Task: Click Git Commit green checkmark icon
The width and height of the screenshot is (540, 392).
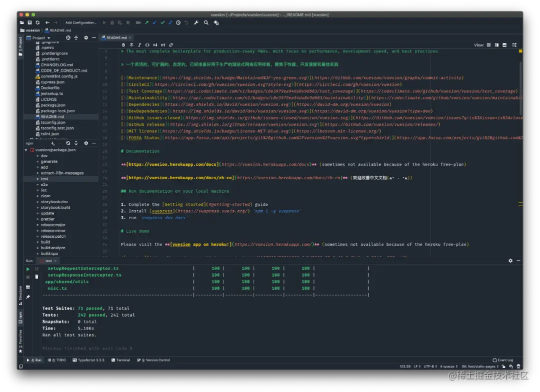Action: click(x=162, y=22)
